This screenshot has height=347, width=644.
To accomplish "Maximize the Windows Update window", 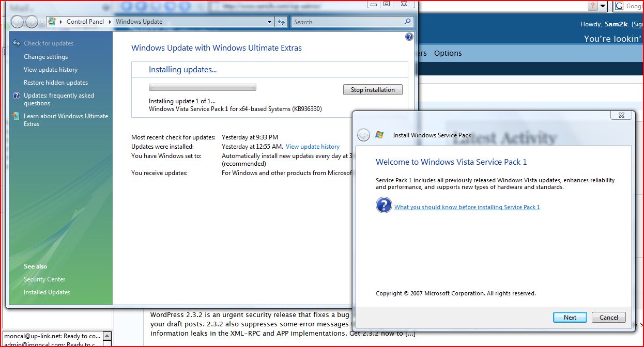I will click(387, 3).
